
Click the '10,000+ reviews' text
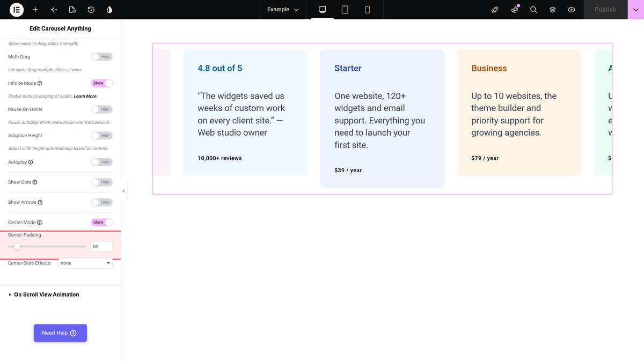point(219,158)
